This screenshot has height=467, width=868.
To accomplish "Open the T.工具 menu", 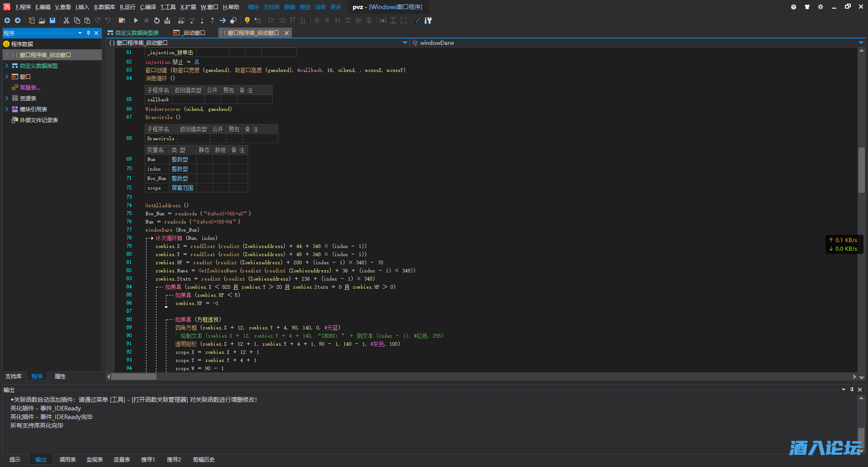I will click(x=168, y=7).
